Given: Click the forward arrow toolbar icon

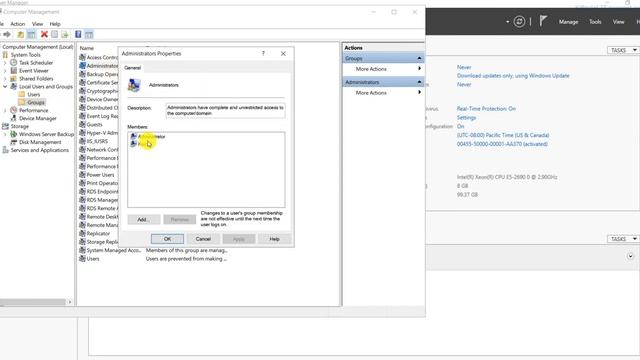Looking at the screenshot, I should [7, 34].
